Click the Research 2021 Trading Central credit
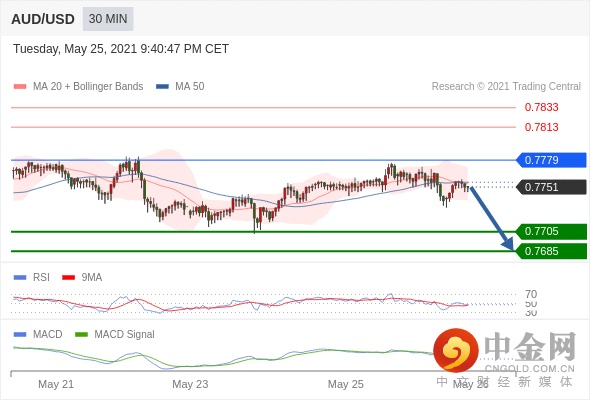The height and width of the screenshot is (400, 590). tap(506, 87)
